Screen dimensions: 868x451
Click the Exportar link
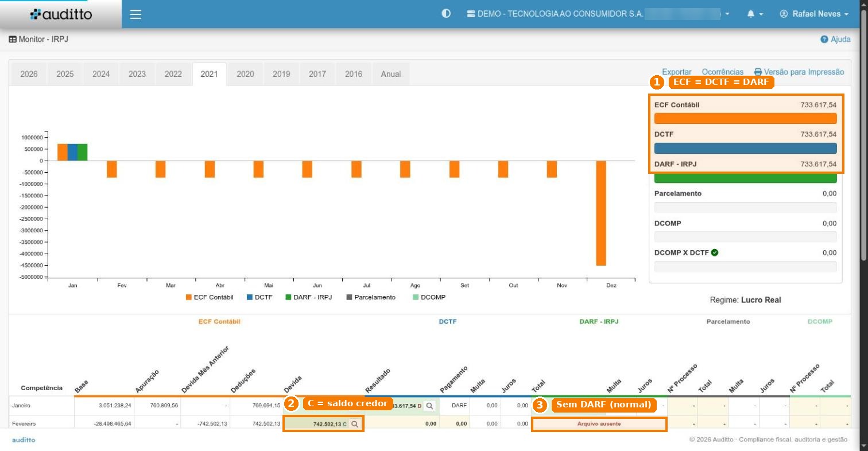point(677,72)
